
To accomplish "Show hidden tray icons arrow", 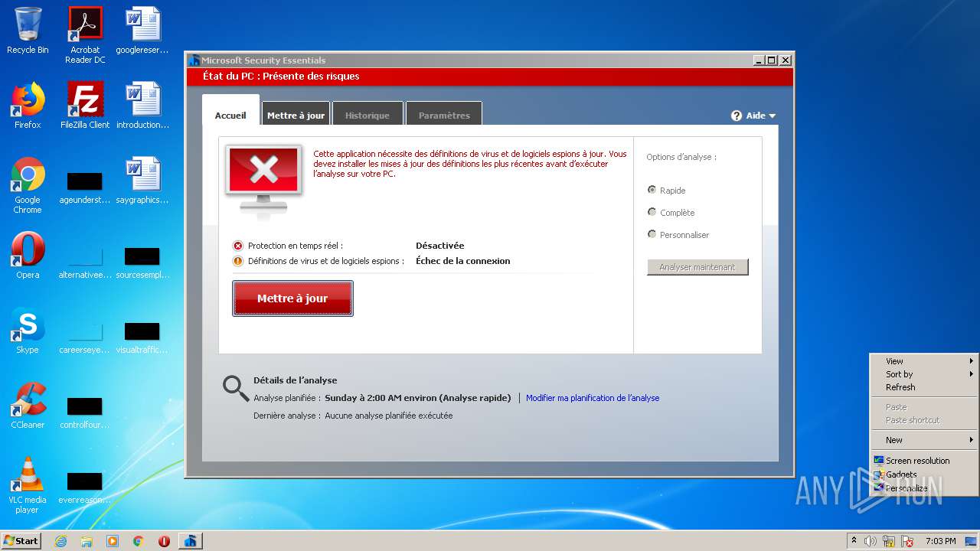I will pyautogui.click(x=854, y=541).
